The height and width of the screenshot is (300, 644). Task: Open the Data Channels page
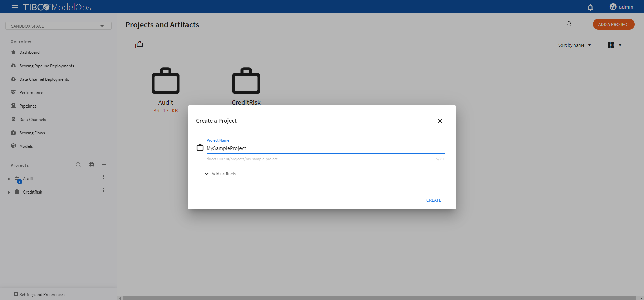pos(33,120)
